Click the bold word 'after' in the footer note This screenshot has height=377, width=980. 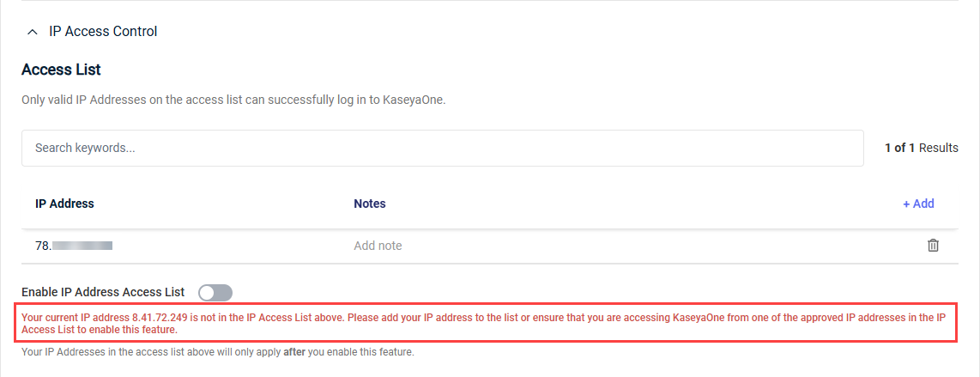coord(294,352)
